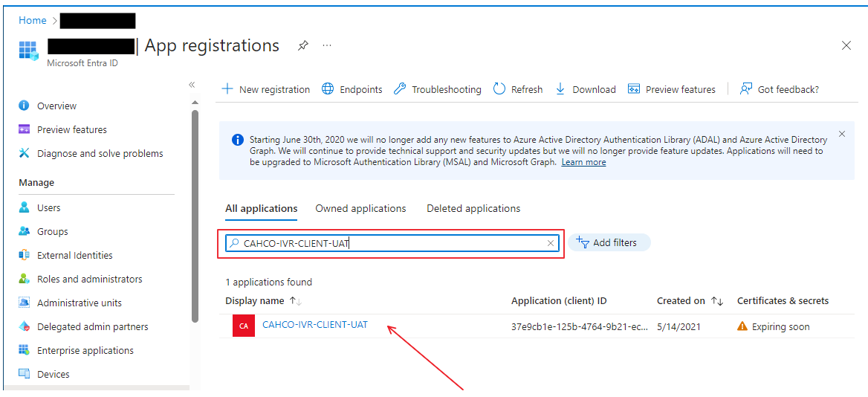The image size is (868, 397).
Task: Open Enterprise applications in sidebar
Action: pyautogui.click(x=85, y=351)
